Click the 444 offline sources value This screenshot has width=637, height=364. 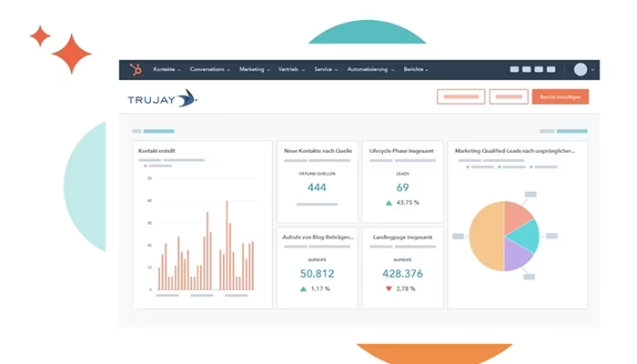click(x=317, y=187)
